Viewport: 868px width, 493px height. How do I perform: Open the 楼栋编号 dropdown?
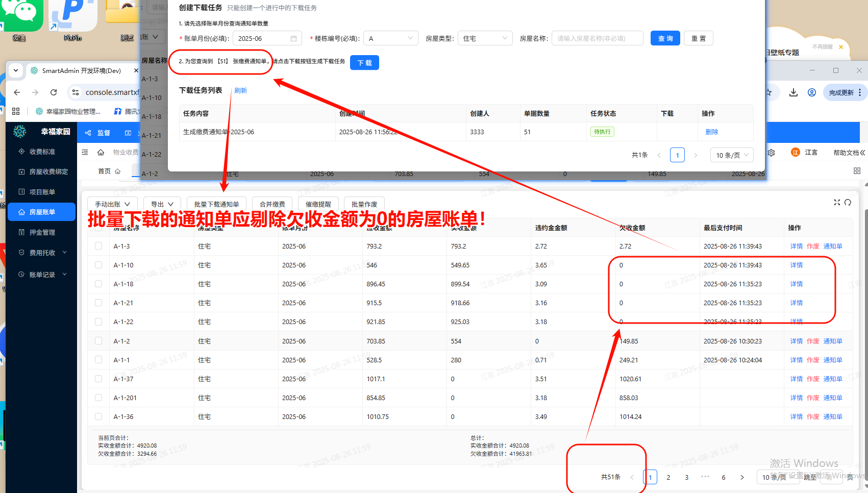390,38
